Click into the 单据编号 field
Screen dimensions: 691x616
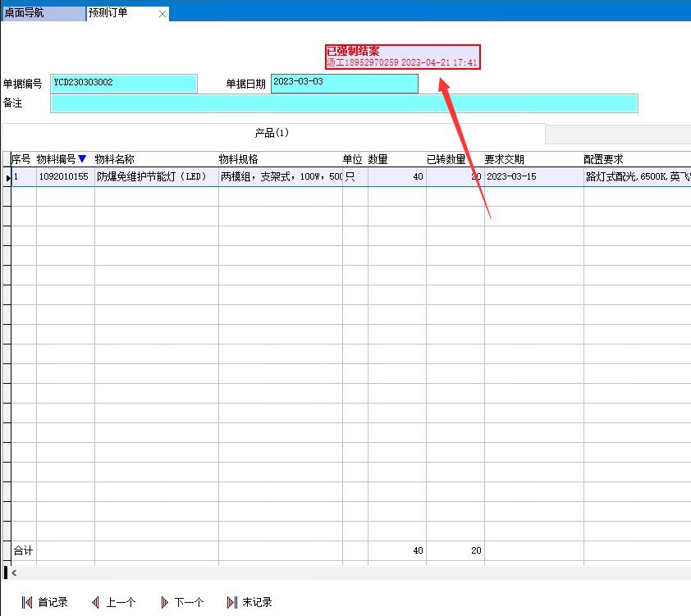(124, 84)
